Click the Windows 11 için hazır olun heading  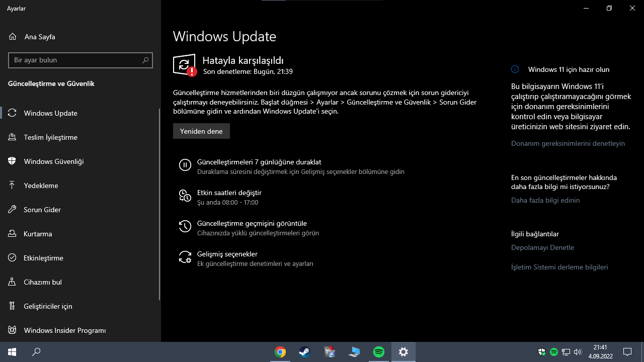tap(569, 69)
